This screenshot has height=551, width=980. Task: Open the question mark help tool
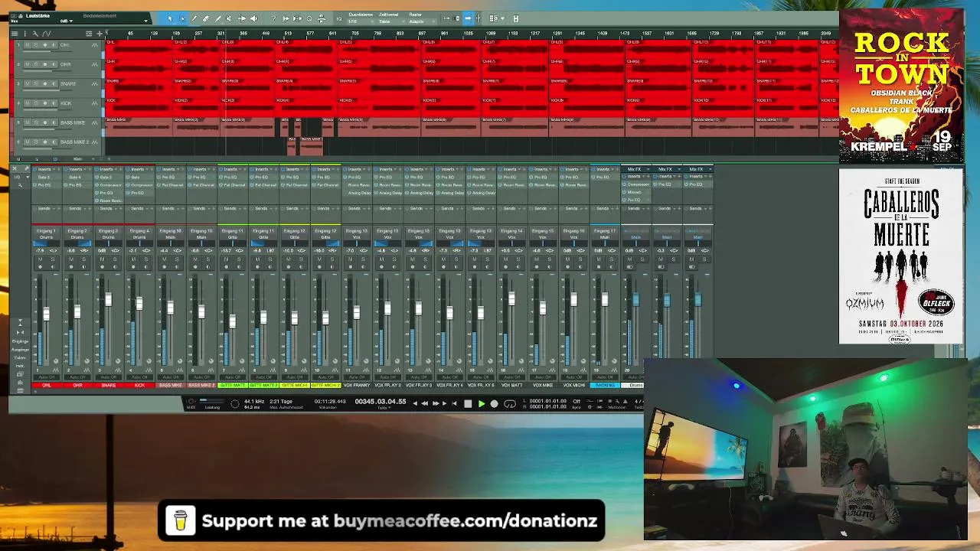coord(273,19)
